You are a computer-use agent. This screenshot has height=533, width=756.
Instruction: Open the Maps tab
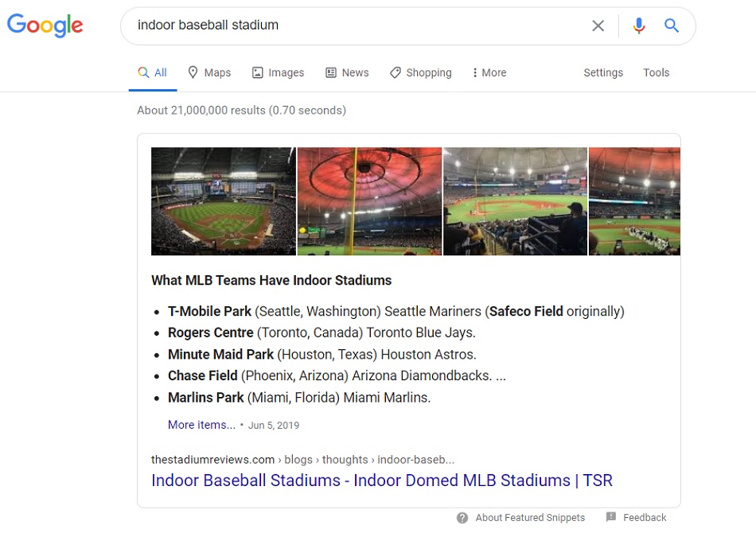209,72
